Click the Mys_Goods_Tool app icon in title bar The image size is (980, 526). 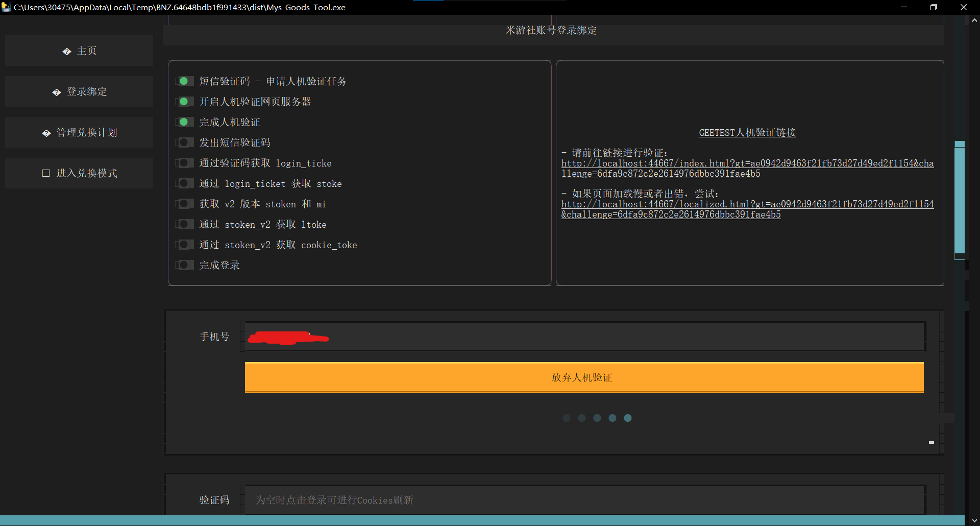click(x=6, y=7)
